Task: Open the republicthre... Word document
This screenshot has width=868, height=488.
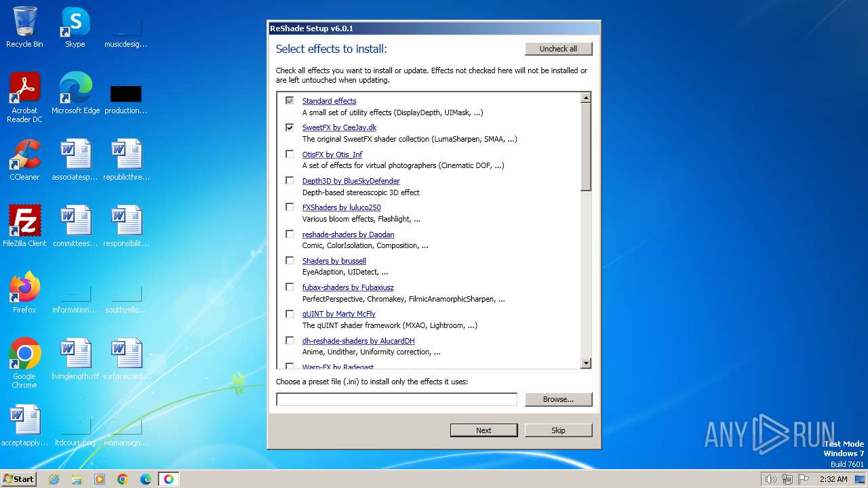Action: click(x=126, y=159)
